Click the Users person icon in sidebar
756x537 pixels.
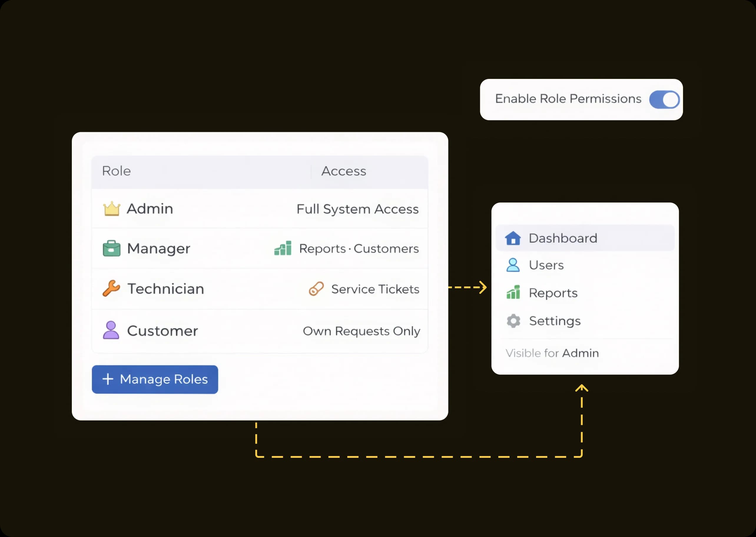[x=513, y=265]
